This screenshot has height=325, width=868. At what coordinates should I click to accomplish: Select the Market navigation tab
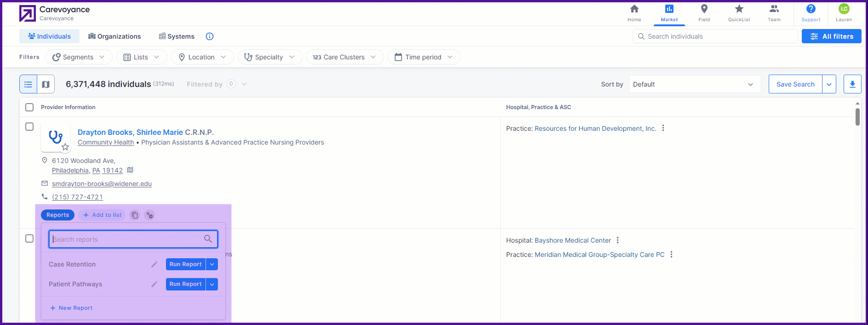[x=669, y=13]
